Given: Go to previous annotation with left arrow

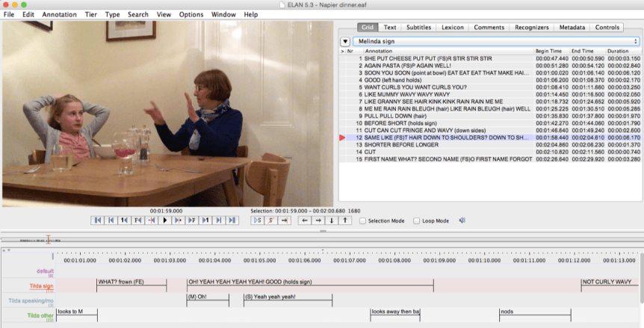Looking at the screenshot, I should pyautogui.click(x=304, y=220).
